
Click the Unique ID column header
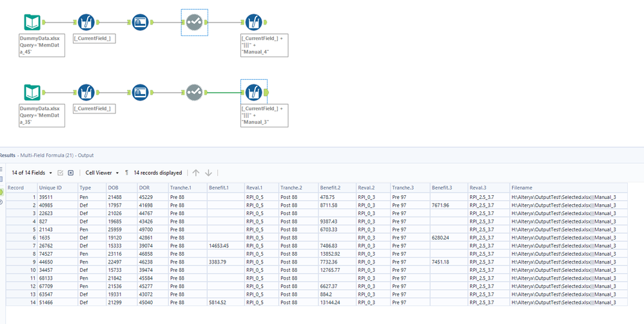pos(57,187)
